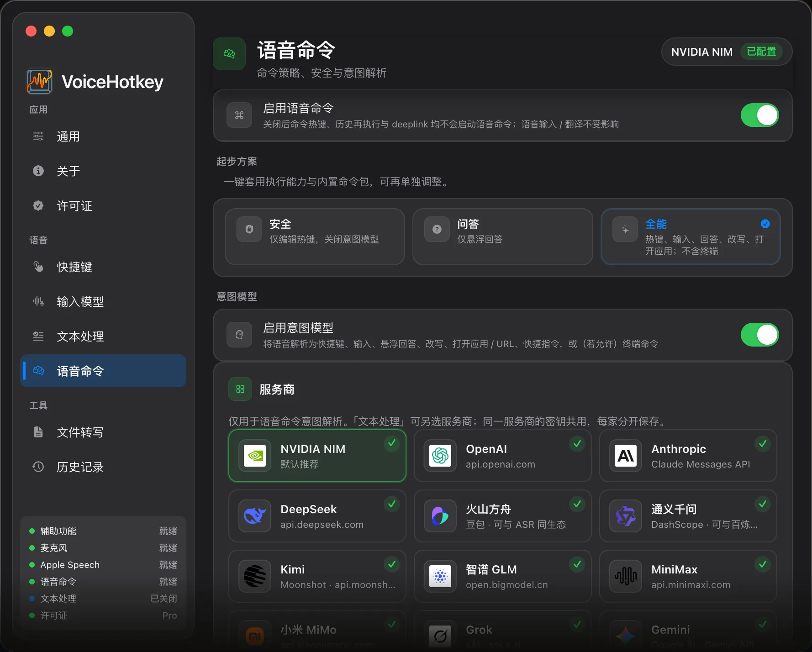Click the 文本处理 已关闭 status row
812x652 pixels.
pos(103,599)
